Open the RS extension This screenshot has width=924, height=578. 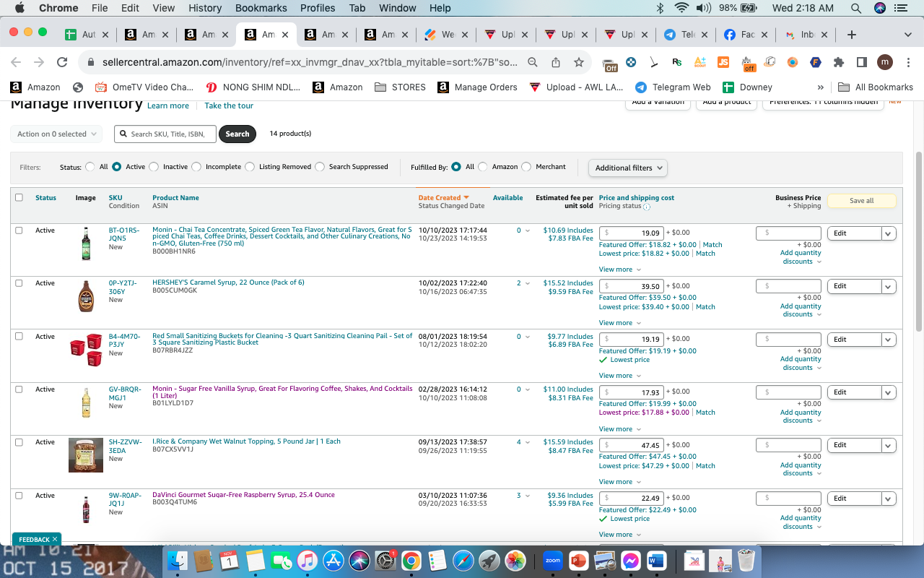(676, 62)
